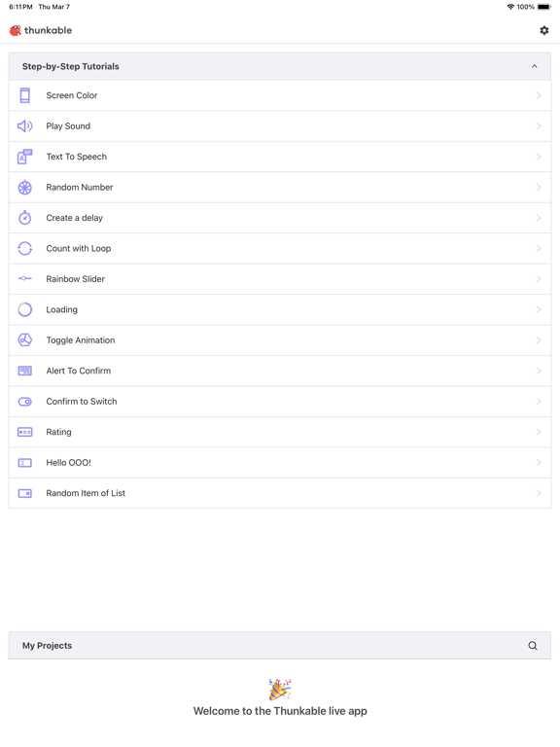Click the My Projects header
The width and height of the screenshot is (560, 747).
[x=280, y=646]
